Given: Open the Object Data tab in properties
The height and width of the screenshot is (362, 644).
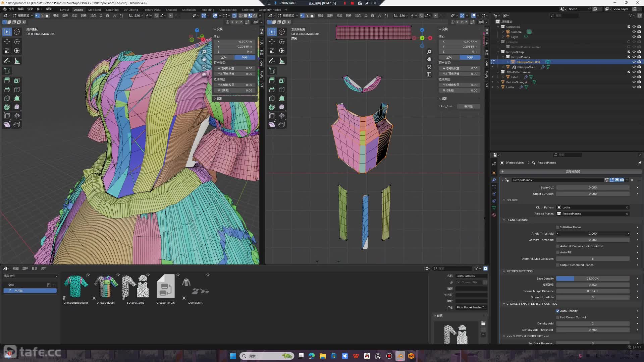Looking at the screenshot, I should coord(494,208).
